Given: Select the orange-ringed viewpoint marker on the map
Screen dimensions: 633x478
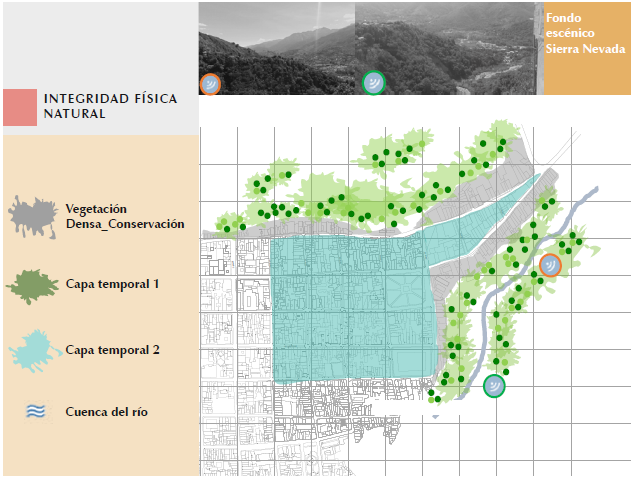Looking at the screenshot, I should point(550,265).
